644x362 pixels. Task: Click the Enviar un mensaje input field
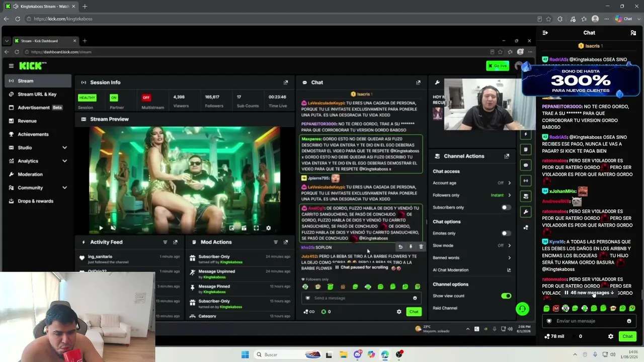(589, 321)
